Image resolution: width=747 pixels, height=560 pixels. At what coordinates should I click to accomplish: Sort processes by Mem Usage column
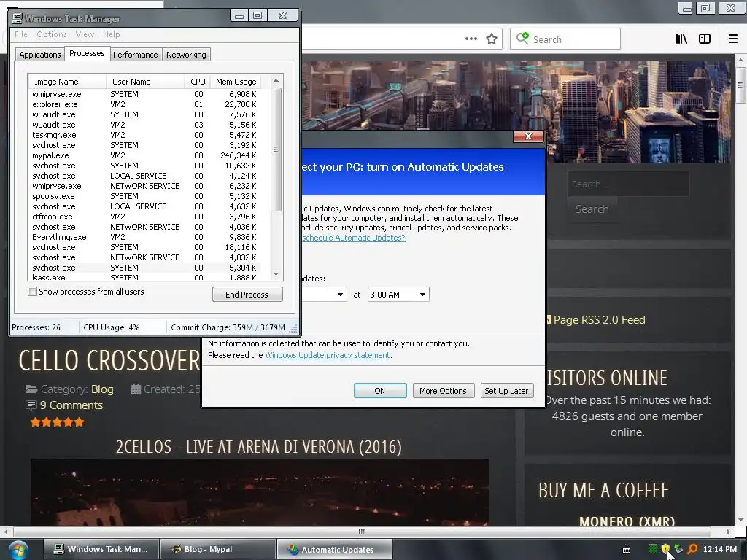pos(236,82)
